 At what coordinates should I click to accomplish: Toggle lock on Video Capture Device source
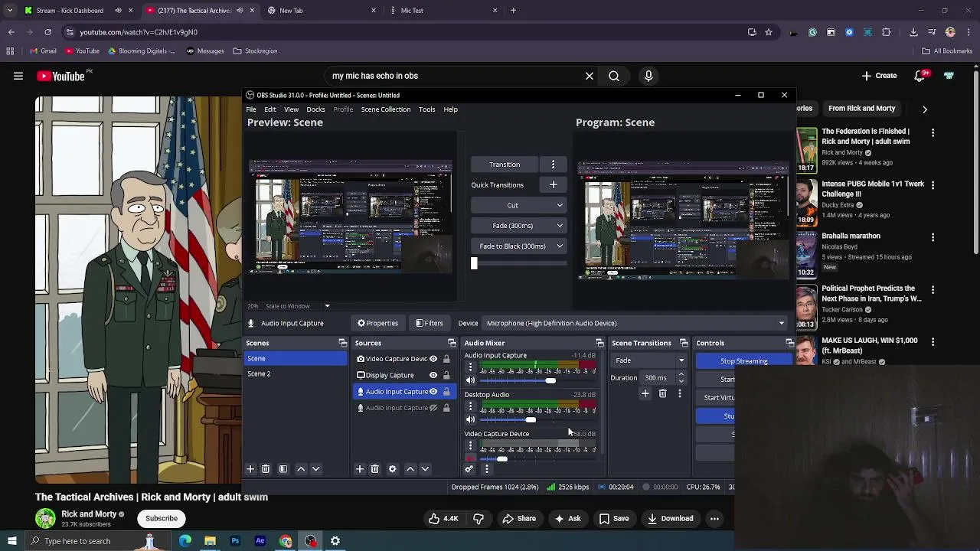pos(446,359)
